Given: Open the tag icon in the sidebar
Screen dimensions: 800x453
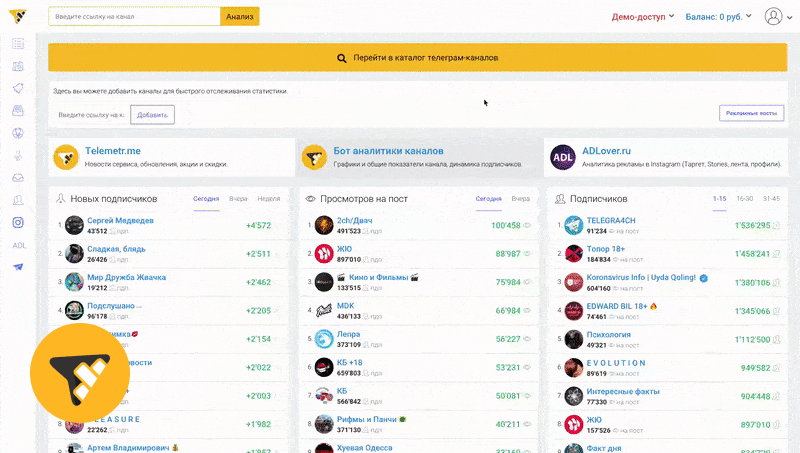Looking at the screenshot, I should [x=18, y=88].
